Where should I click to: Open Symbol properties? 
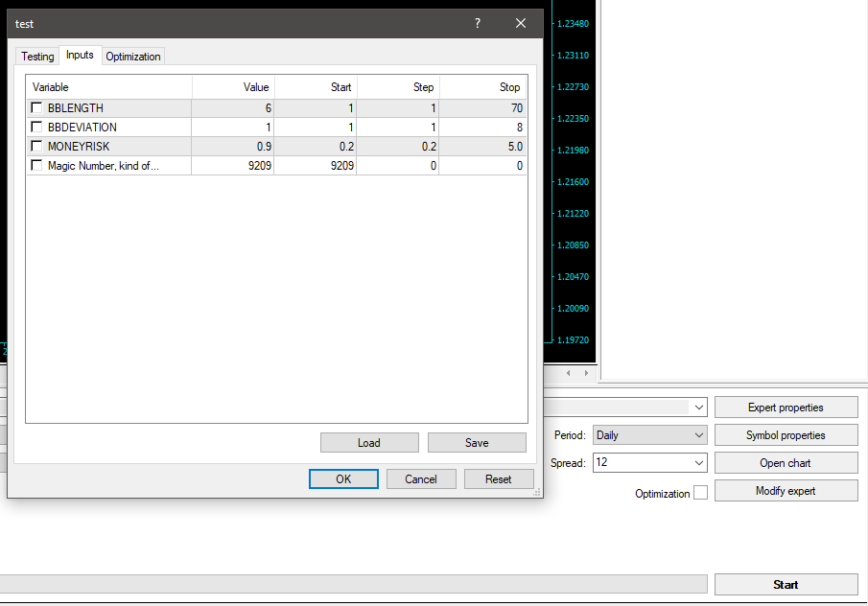click(x=786, y=435)
